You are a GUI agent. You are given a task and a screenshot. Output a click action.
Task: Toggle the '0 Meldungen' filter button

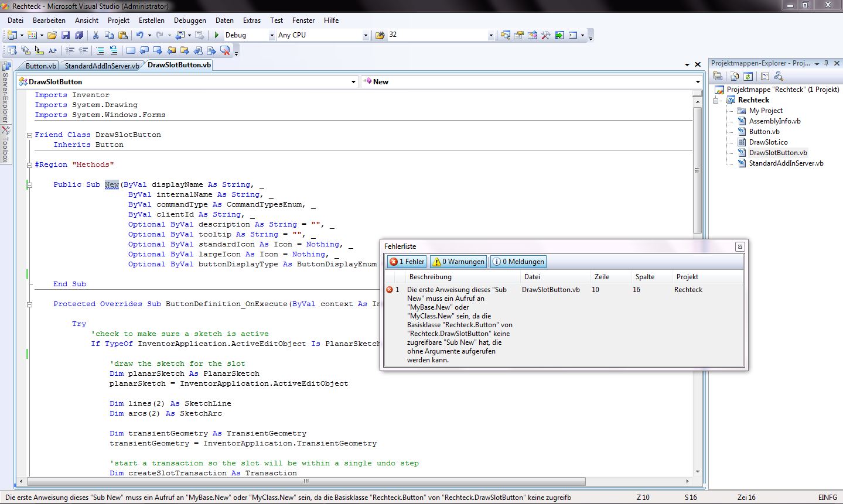[518, 262]
